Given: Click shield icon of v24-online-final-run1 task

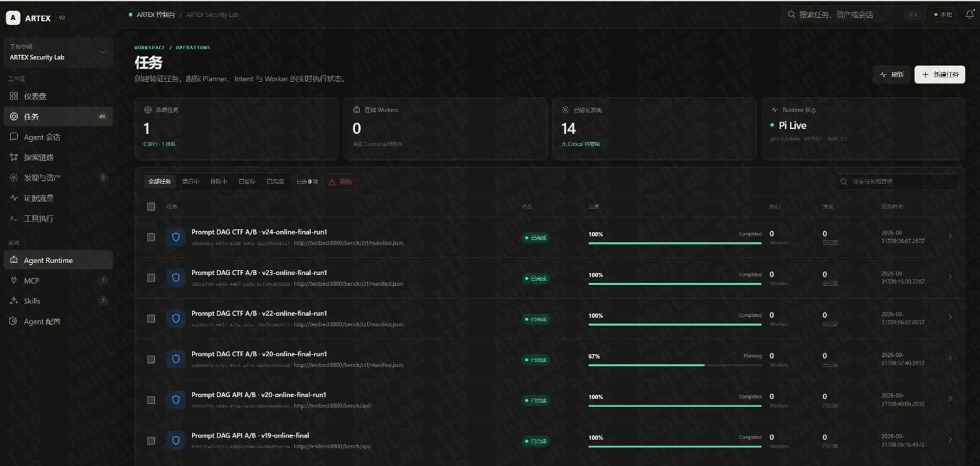Looking at the screenshot, I should pos(176,237).
